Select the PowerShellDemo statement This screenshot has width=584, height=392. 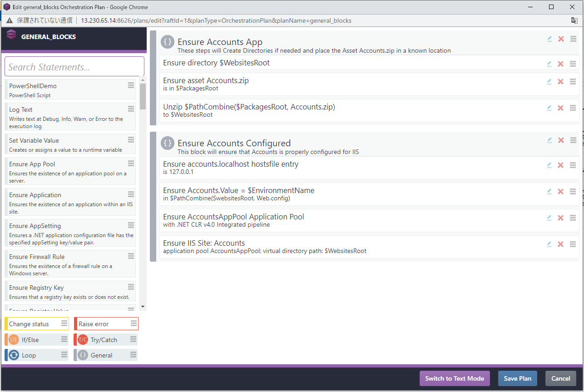point(70,90)
